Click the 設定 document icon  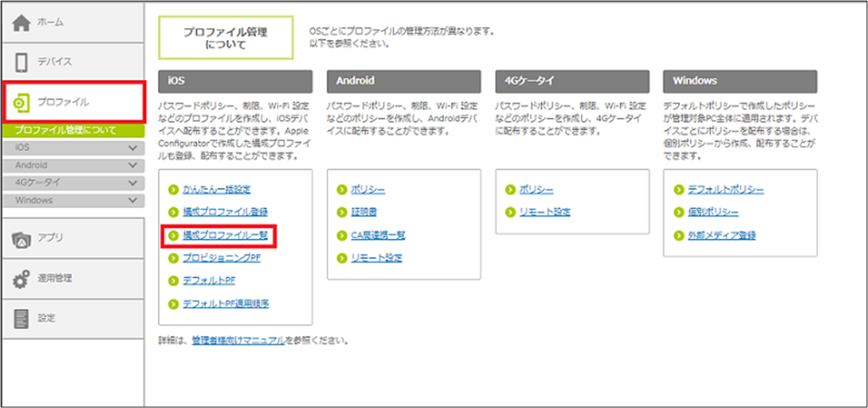click(x=22, y=318)
